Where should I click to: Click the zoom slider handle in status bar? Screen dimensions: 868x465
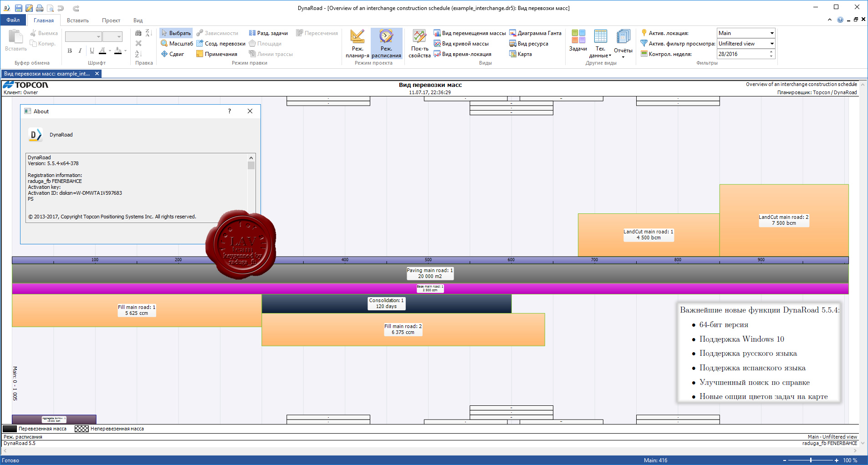[811, 460]
